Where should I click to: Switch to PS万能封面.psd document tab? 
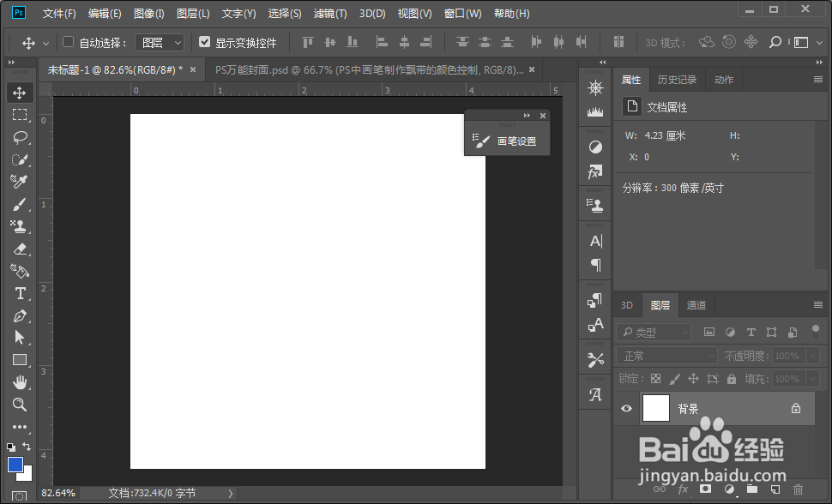point(370,70)
